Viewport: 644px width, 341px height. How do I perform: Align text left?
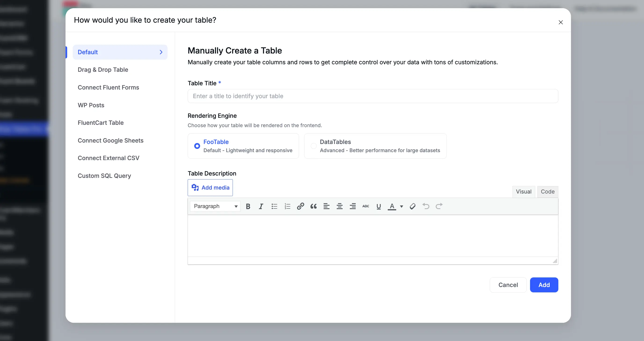point(326,206)
